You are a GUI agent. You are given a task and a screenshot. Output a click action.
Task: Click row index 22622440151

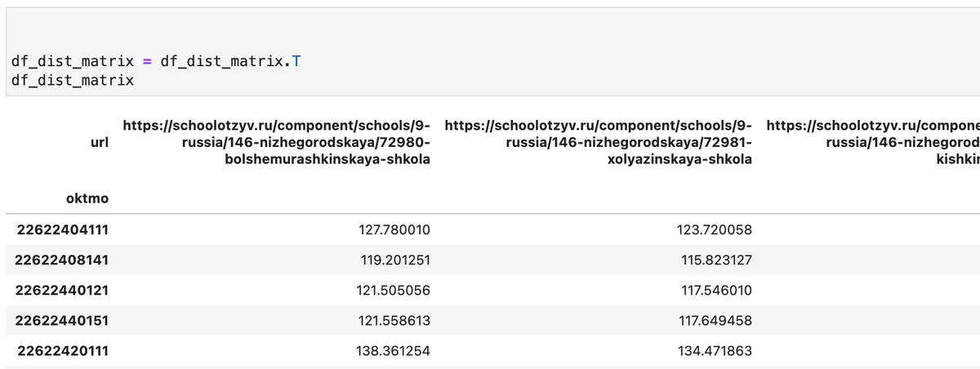[x=62, y=320]
